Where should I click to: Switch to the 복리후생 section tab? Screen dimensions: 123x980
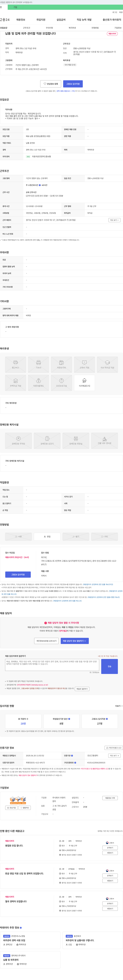pyautogui.click(x=72, y=28)
